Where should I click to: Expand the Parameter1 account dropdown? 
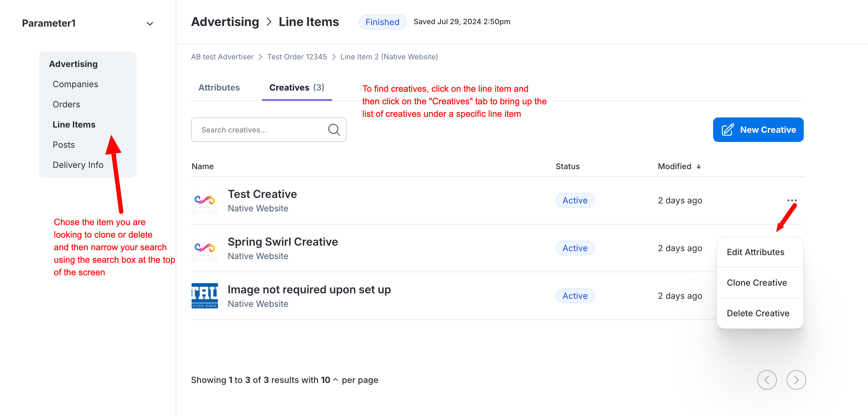(x=150, y=24)
